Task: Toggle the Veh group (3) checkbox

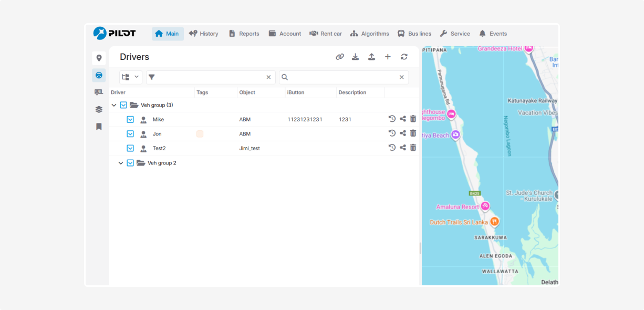Action: (x=123, y=105)
